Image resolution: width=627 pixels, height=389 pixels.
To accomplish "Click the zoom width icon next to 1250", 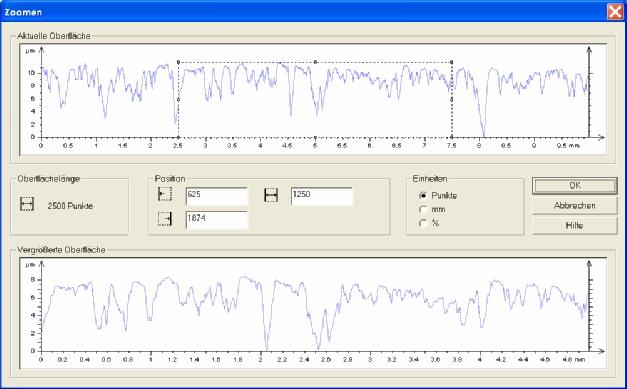I will point(271,195).
